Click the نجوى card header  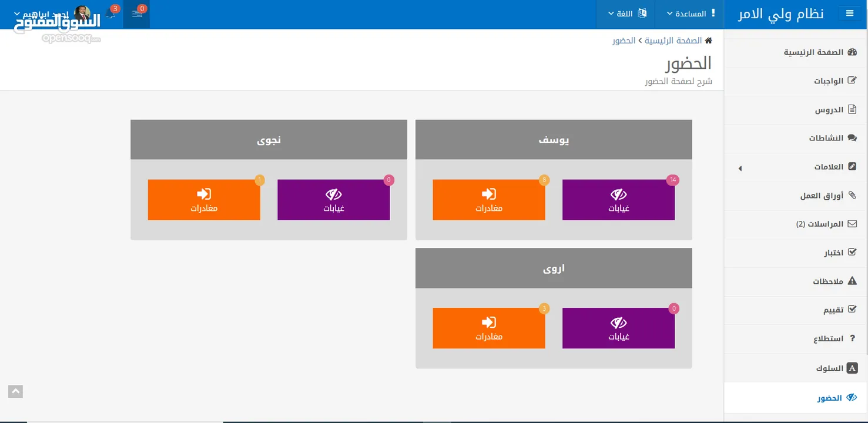(x=269, y=140)
